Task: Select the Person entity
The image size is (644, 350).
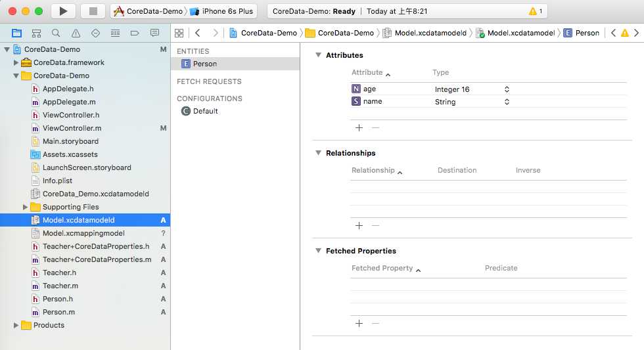Action: [235, 64]
